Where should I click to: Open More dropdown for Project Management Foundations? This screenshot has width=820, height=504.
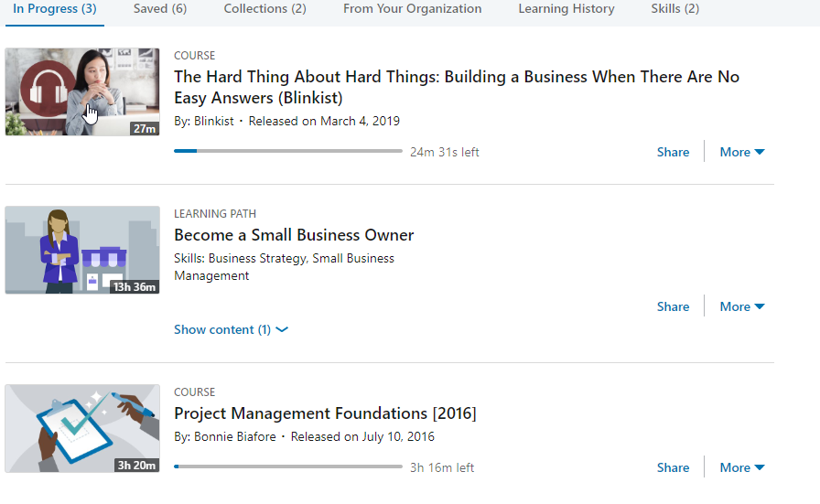pos(741,467)
